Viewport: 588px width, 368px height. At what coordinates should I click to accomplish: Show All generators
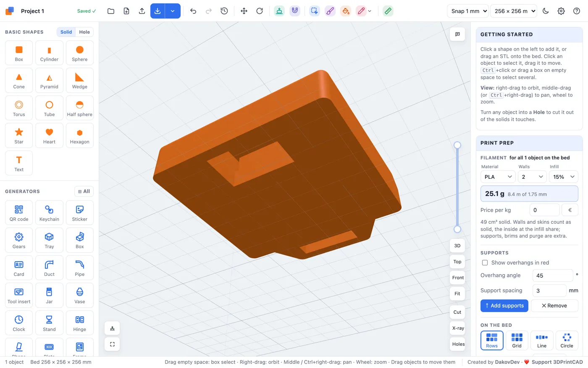coord(84,191)
